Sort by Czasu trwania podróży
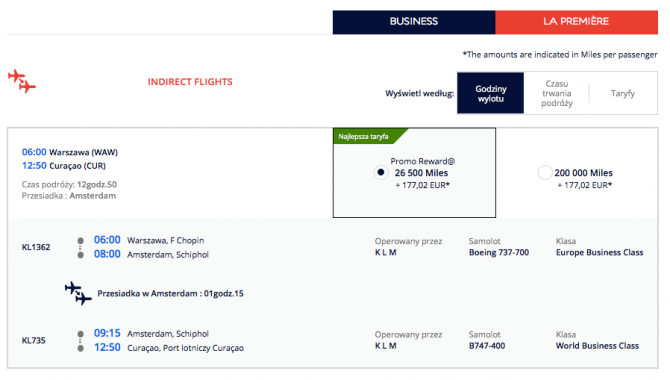The height and width of the screenshot is (380, 670). [x=556, y=93]
